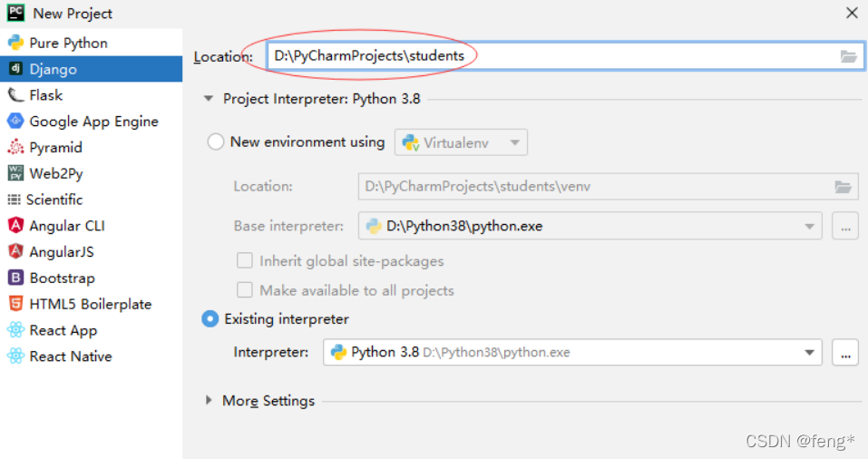
Task: Open the Base interpreter dropdown
Action: [x=590, y=226]
